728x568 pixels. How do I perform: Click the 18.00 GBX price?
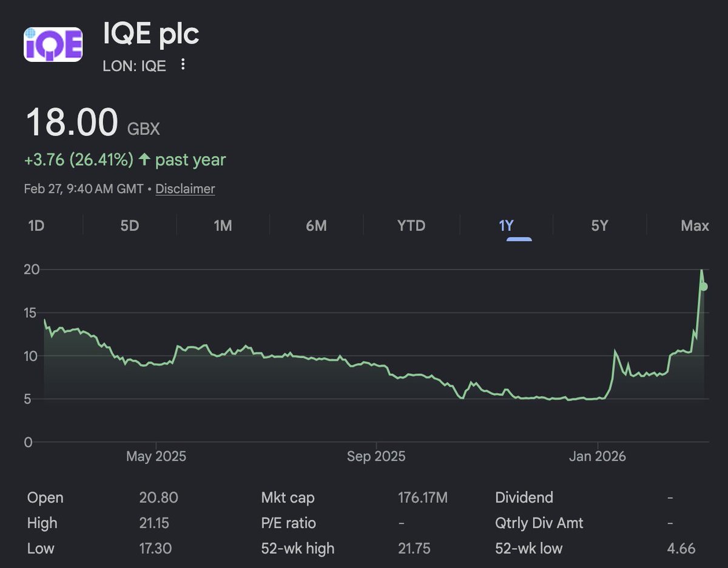92,123
